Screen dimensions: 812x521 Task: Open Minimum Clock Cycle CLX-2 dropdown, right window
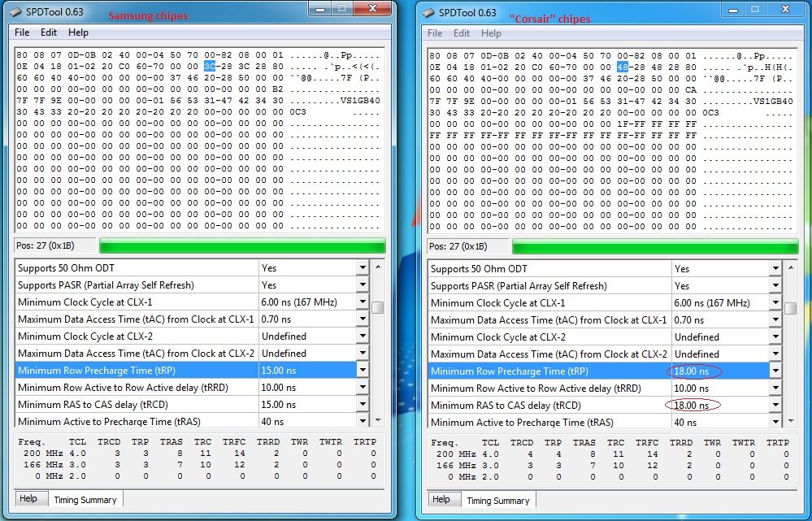click(775, 337)
